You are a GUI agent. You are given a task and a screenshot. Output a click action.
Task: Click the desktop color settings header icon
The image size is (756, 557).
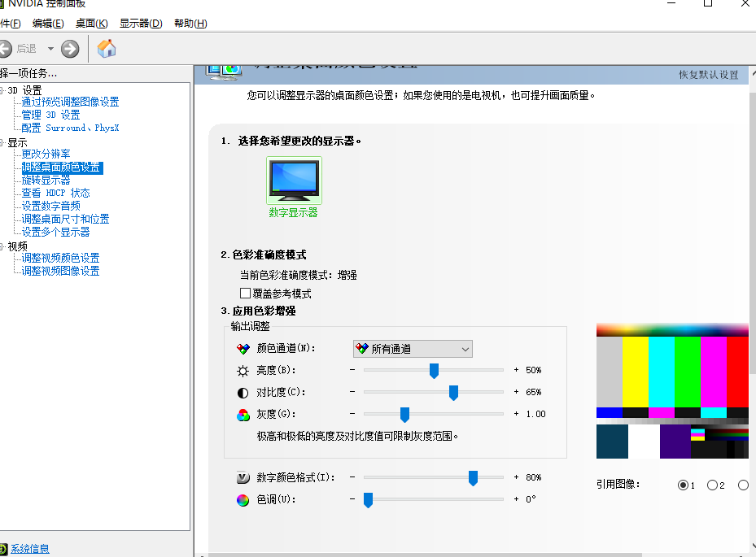(224, 72)
